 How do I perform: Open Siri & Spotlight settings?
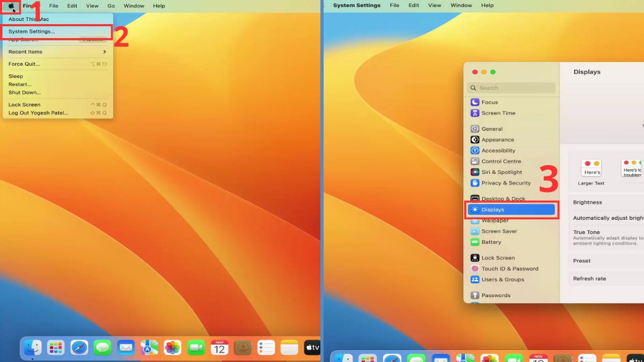[x=501, y=172]
